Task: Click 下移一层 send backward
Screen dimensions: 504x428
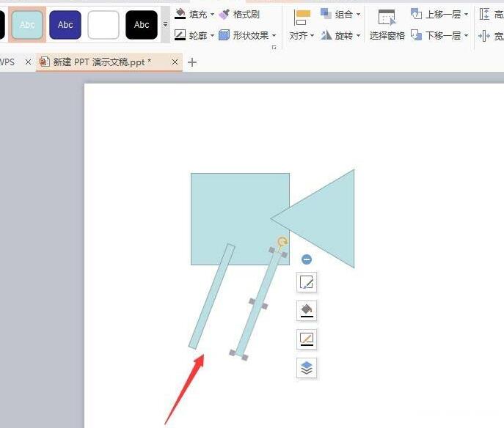Action: coord(436,35)
